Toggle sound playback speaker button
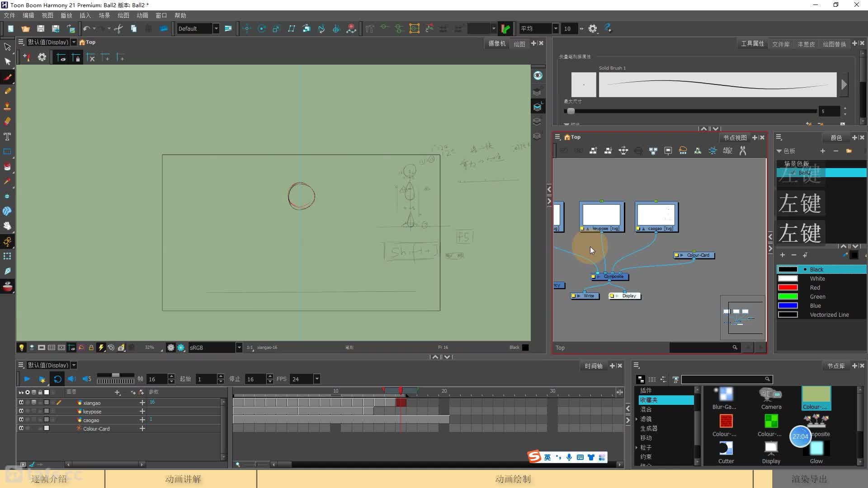This screenshot has width=868, height=488. (x=71, y=379)
